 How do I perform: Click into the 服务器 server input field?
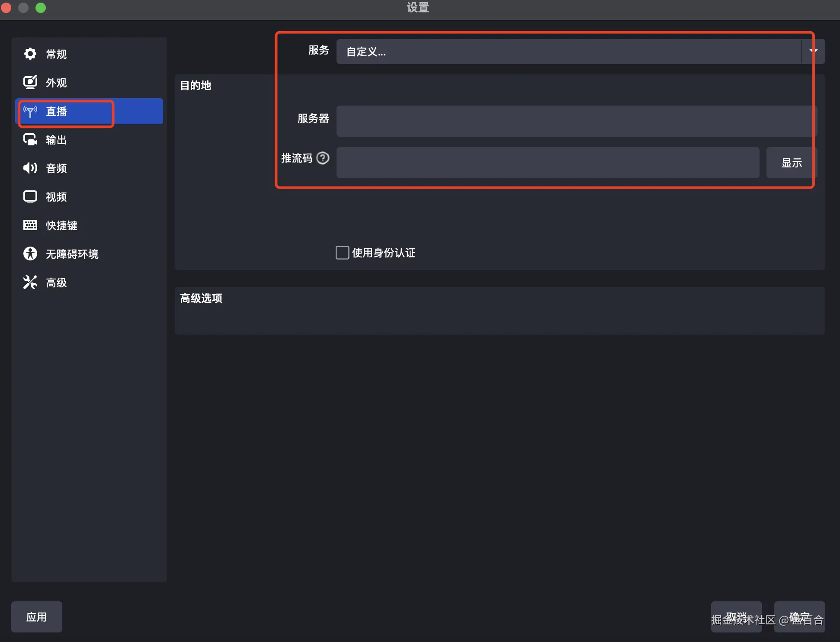pyautogui.click(x=576, y=121)
